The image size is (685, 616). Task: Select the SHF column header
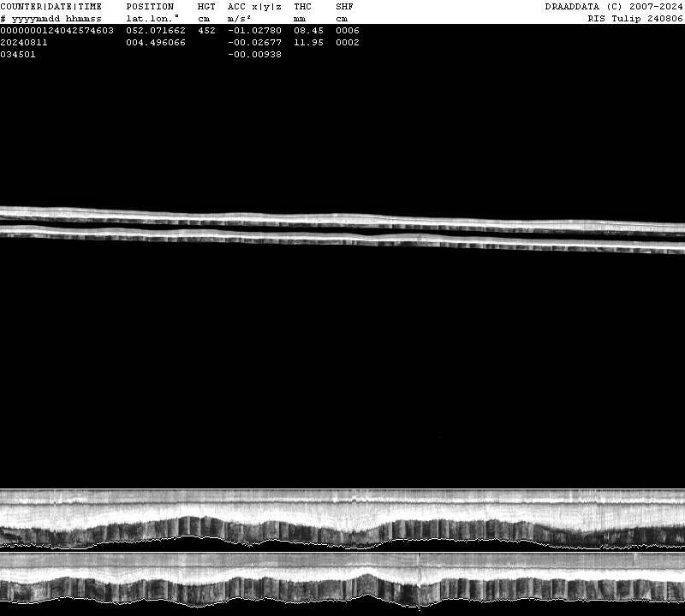coord(344,6)
